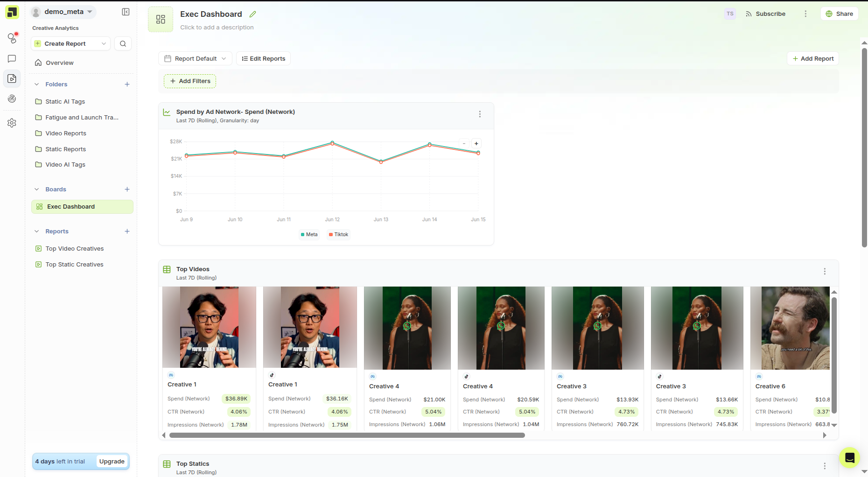Click the $36.89K spend value
Image resolution: width=868 pixels, height=477 pixels.
coord(236,399)
